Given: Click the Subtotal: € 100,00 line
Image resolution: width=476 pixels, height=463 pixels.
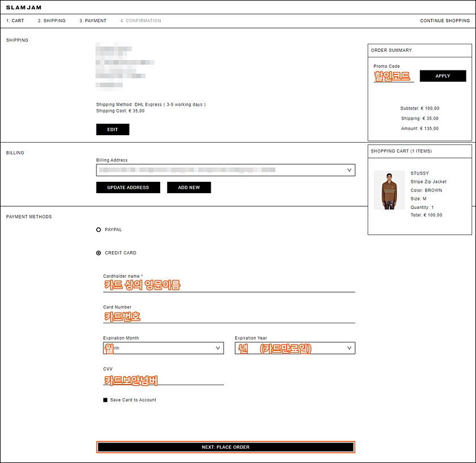Looking at the screenshot, I should coord(420,109).
